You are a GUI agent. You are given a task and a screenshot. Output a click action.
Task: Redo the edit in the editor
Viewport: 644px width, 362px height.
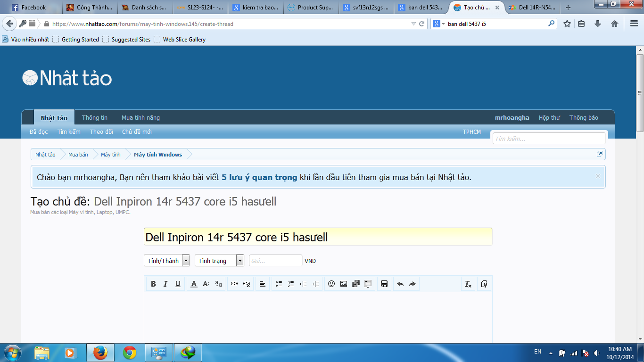(x=413, y=284)
